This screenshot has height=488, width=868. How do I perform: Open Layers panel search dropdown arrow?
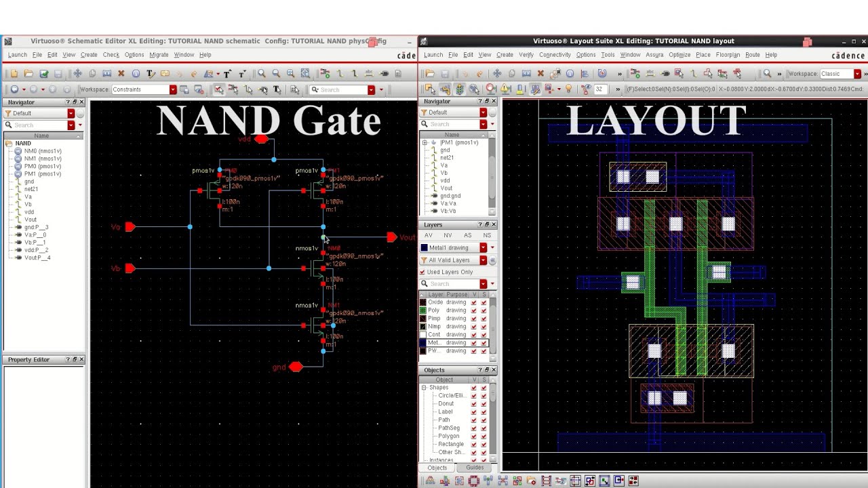(x=483, y=284)
